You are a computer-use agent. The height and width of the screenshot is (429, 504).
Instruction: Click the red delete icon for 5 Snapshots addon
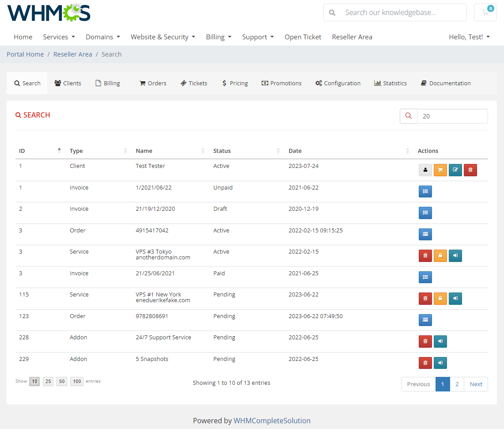coord(425,363)
